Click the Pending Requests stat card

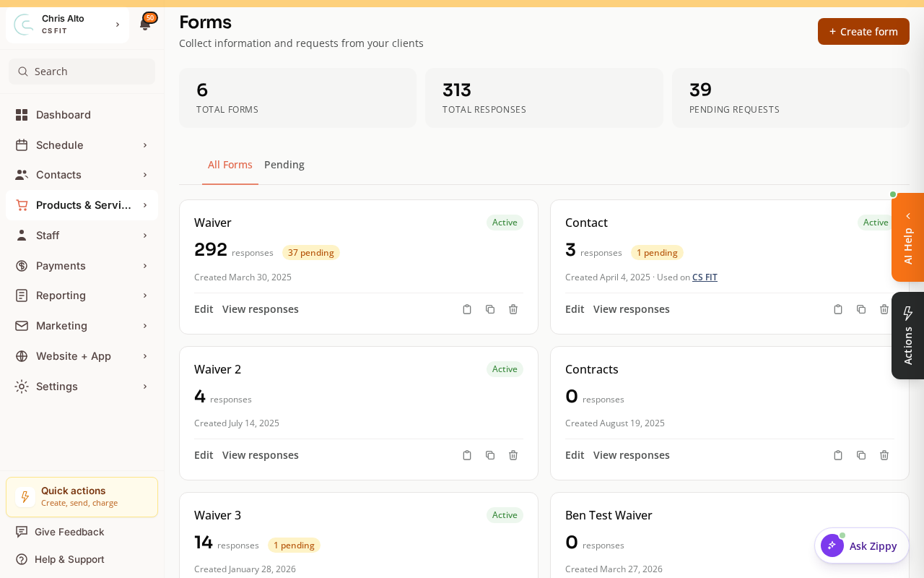[790, 98]
